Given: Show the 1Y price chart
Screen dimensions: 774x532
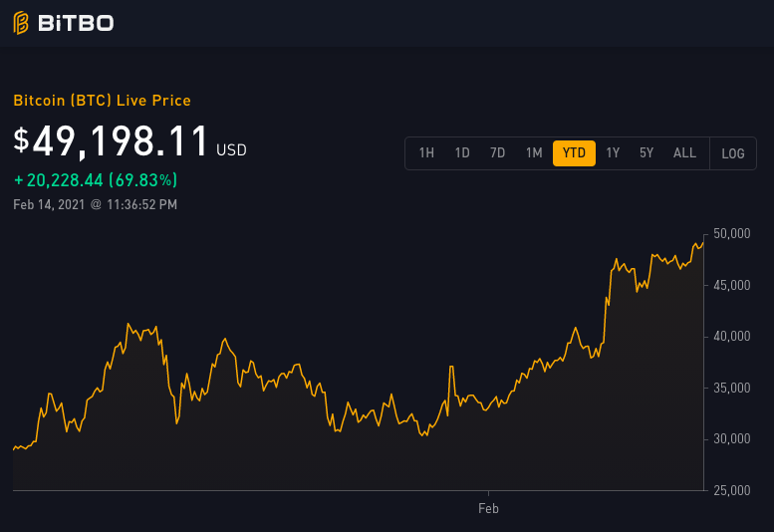Looking at the screenshot, I should click(613, 153).
